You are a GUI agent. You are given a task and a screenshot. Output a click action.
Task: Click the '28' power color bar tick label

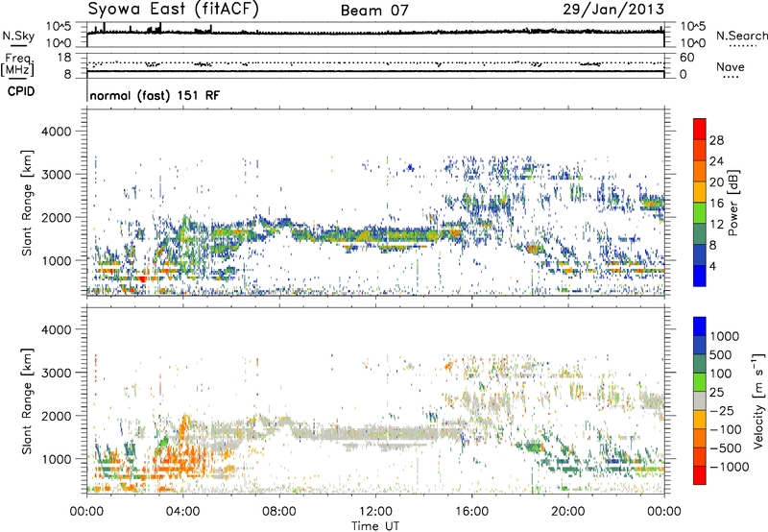point(716,140)
